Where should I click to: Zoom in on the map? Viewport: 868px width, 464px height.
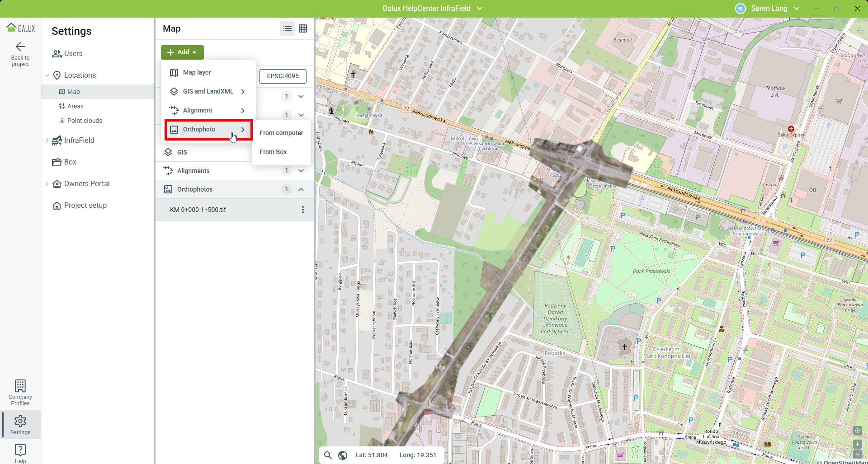[x=857, y=444]
